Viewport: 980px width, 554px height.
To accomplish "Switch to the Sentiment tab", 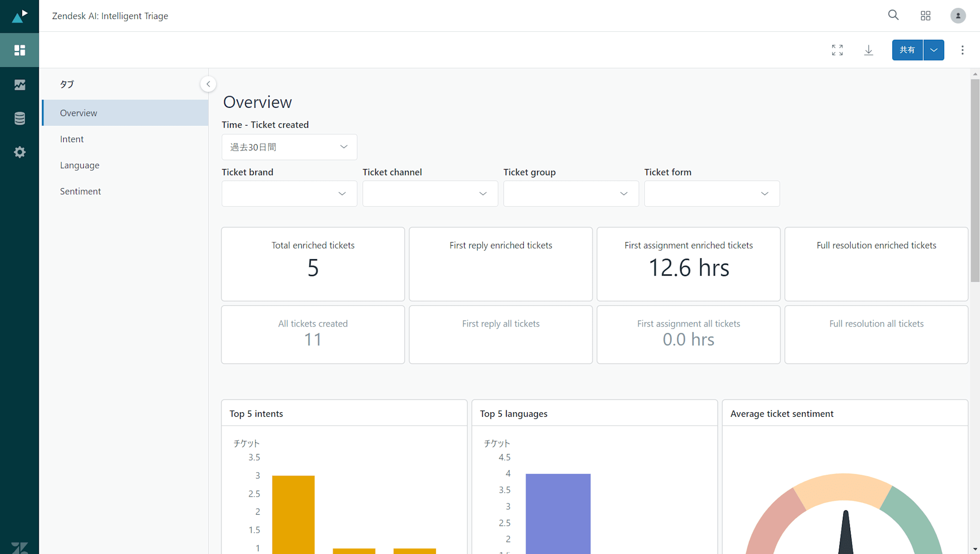I will coord(80,191).
